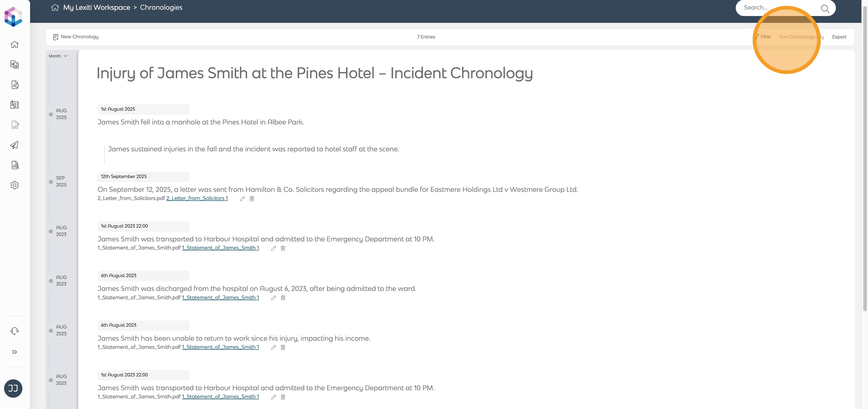This screenshot has width=868, height=409.
Task: Edit the hospital discharge entry with pencil icon
Action: click(274, 298)
